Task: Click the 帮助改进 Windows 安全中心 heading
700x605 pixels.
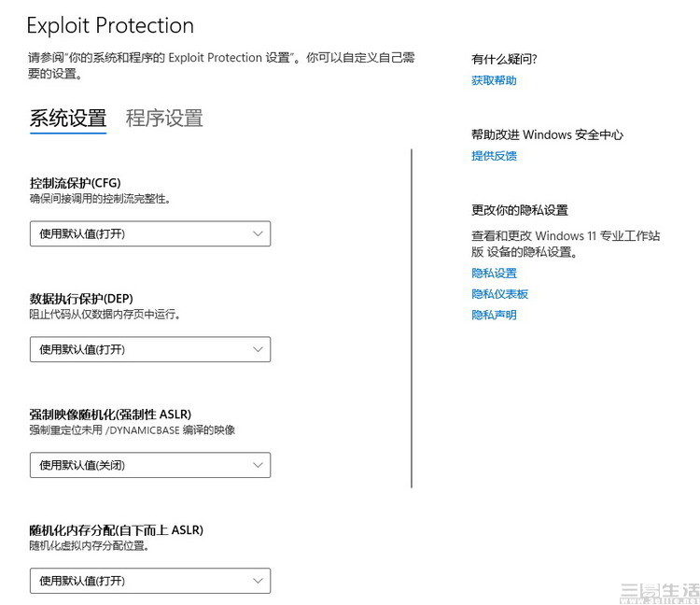Action: (x=547, y=134)
